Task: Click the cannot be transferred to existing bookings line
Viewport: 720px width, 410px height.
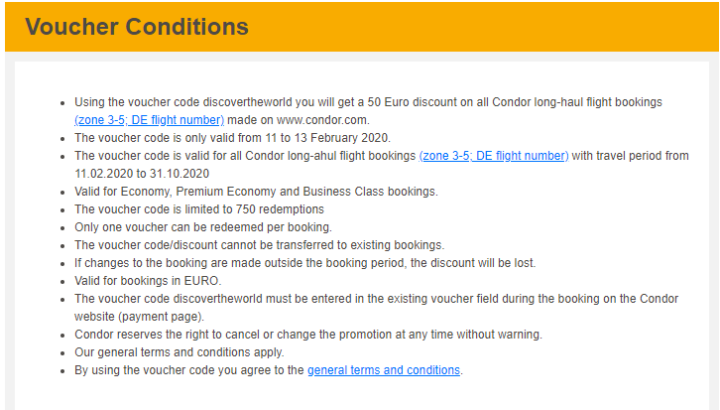Action: click(259, 245)
